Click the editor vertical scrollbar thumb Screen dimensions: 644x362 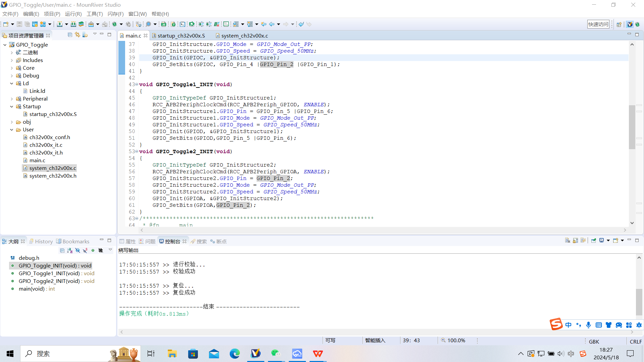pyautogui.click(x=632, y=127)
